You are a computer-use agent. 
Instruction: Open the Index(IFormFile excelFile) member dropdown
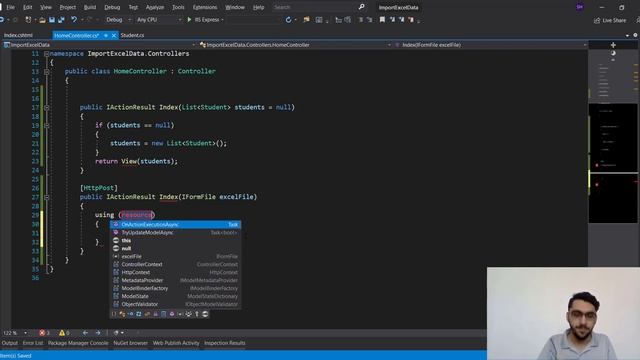point(491,45)
